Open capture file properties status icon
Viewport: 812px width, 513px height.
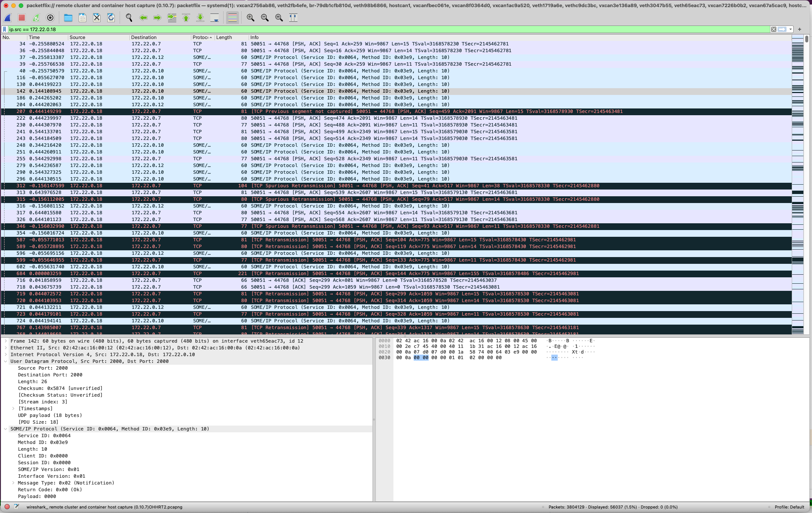point(16,507)
